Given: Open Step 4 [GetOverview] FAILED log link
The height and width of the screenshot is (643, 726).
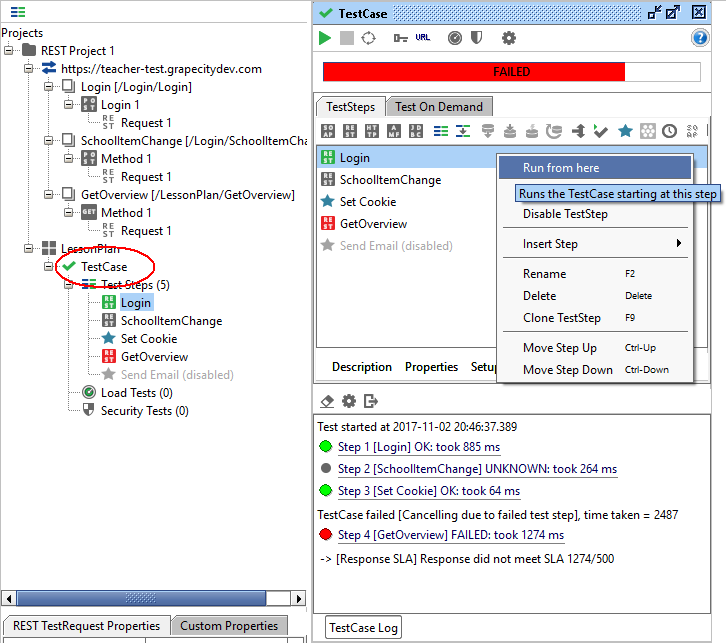Looking at the screenshot, I should 451,535.
